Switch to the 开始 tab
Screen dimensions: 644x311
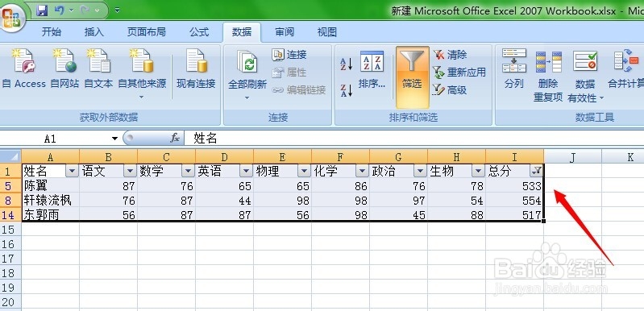52,32
